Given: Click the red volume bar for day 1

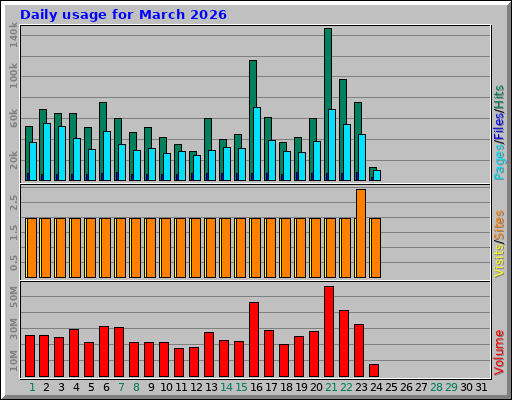Looking at the screenshot, I should click(x=30, y=356).
